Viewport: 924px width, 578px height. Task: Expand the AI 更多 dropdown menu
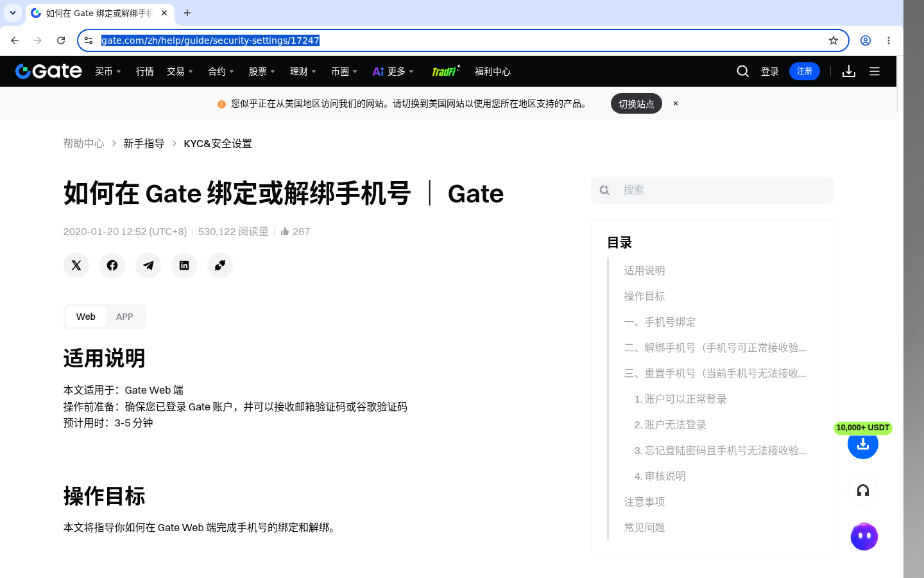pyautogui.click(x=393, y=71)
